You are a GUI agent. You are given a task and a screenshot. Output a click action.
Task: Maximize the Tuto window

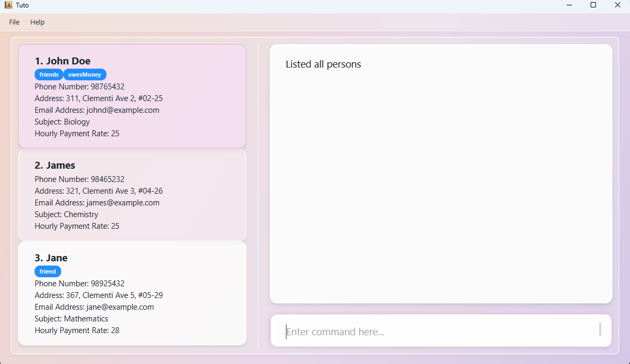point(593,5)
